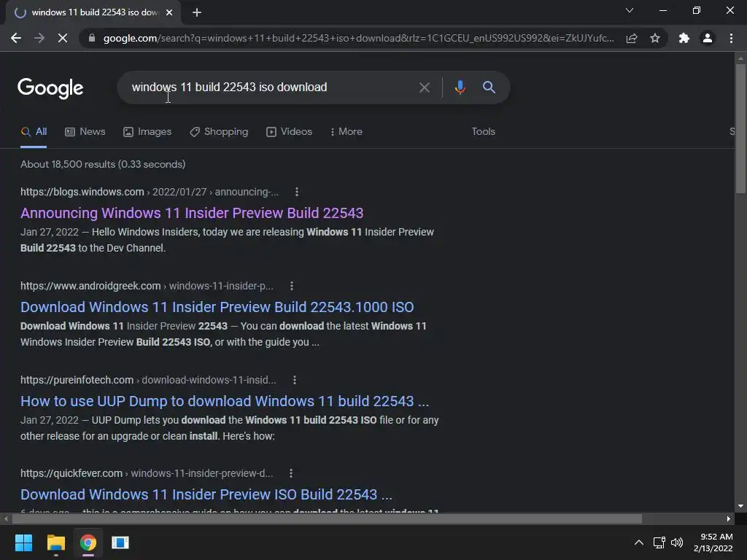Switch to the News tab
This screenshot has width=747, height=560.
pyautogui.click(x=85, y=132)
